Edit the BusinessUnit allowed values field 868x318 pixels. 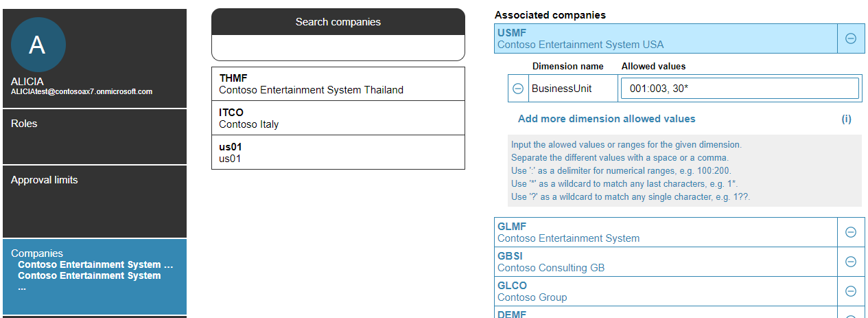740,89
